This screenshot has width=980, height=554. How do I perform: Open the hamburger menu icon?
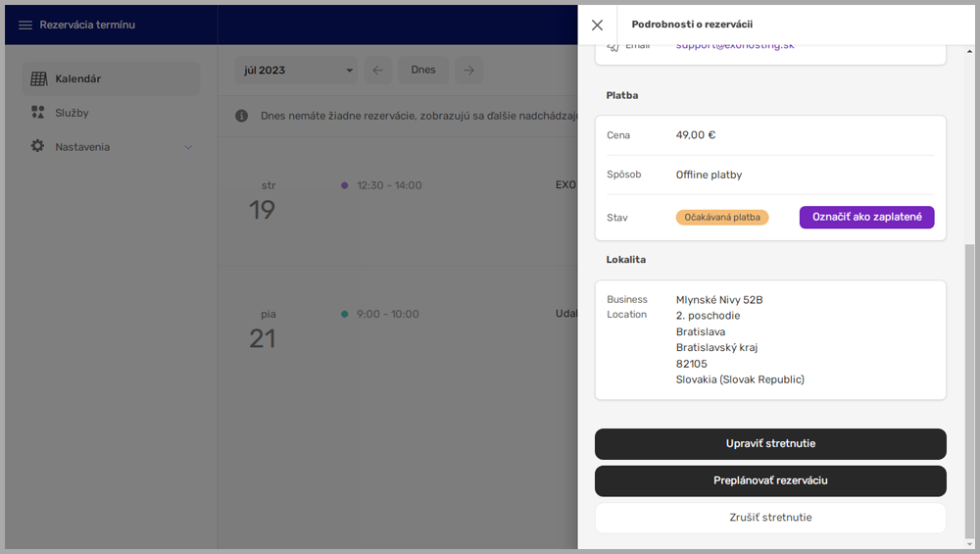[x=25, y=25]
